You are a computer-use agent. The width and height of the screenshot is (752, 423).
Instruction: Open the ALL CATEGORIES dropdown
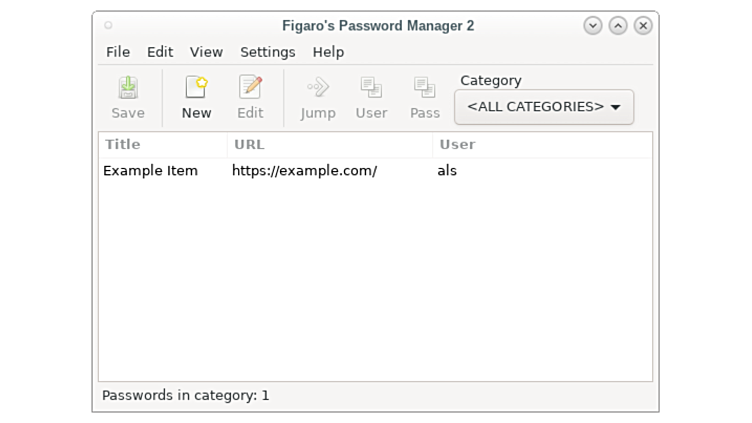pyautogui.click(x=544, y=107)
